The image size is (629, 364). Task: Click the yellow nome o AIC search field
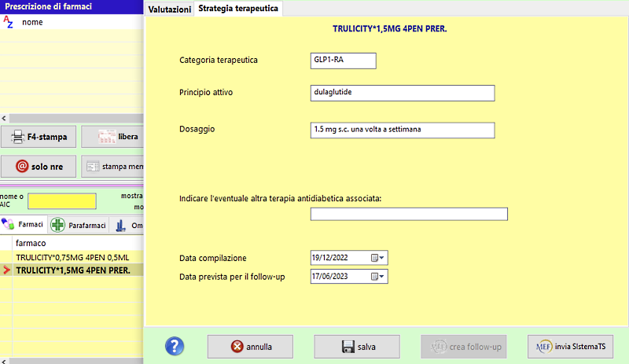61,201
